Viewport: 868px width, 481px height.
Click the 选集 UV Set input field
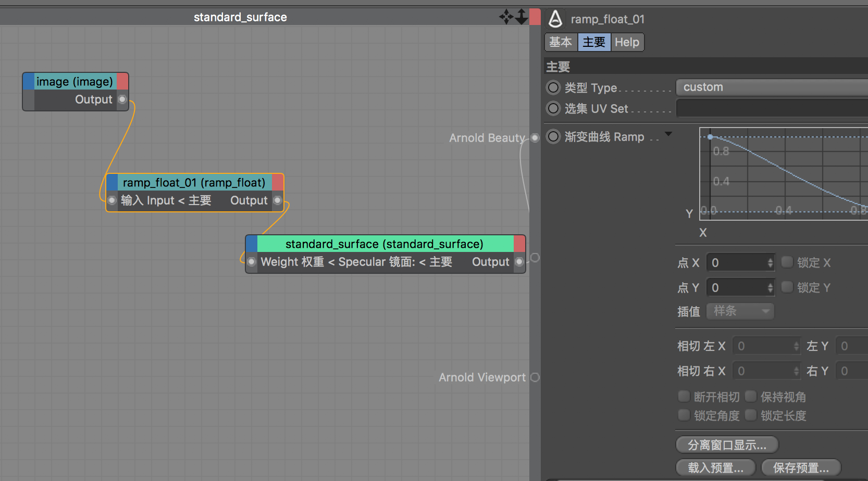772,108
